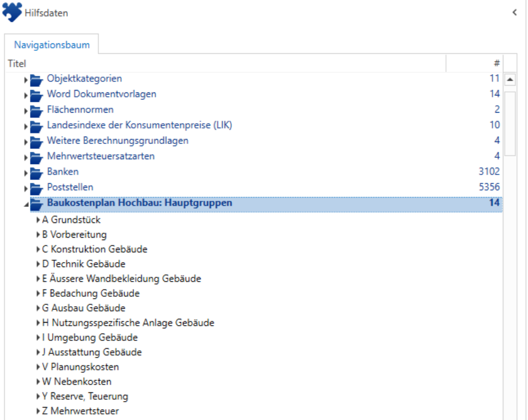Select the H Nutzungsspezifische Anlage Gebäude item

point(128,323)
